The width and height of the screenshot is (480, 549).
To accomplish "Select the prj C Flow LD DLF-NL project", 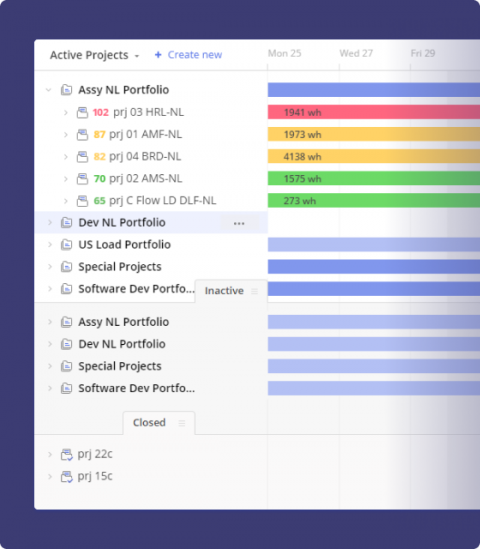I will (x=162, y=201).
